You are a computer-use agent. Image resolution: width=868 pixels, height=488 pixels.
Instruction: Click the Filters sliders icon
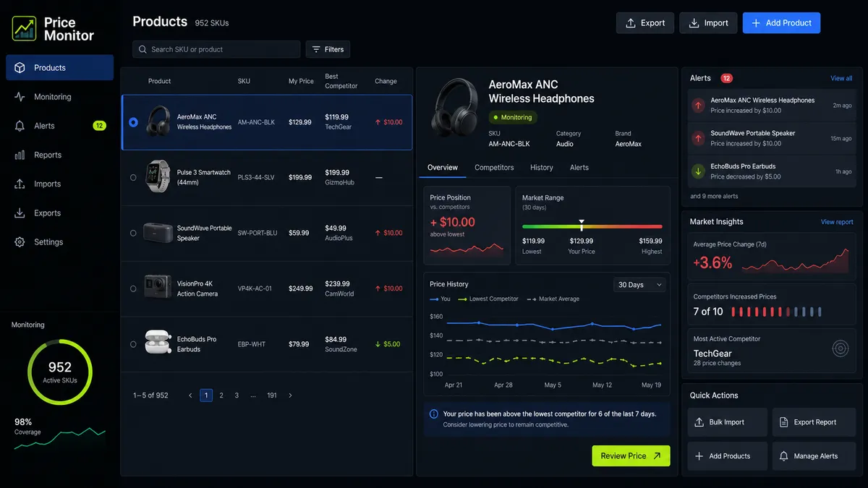click(x=316, y=49)
